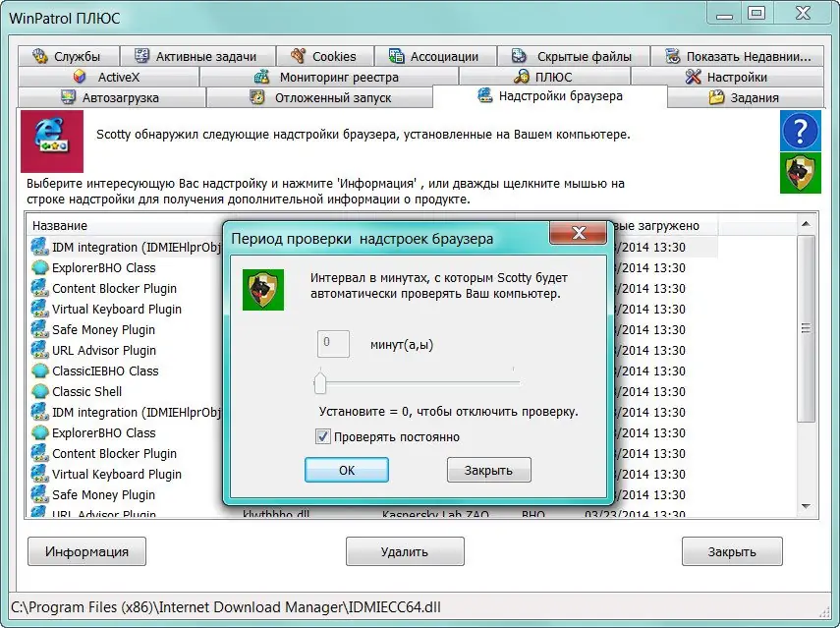Click the gear icon on Службы tab
Screen dimensions: 840x628
(x=40, y=56)
